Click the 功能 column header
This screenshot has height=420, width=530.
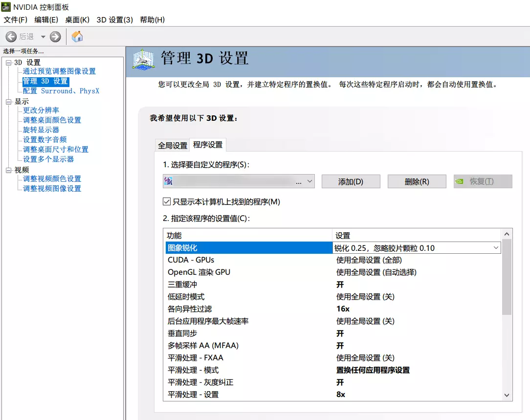(x=248, y=235)
